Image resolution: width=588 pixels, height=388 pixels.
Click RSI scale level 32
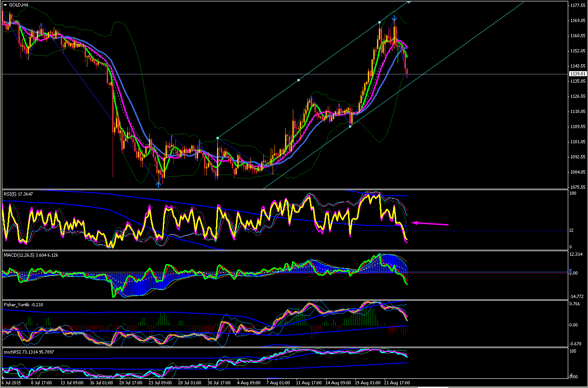571,231
